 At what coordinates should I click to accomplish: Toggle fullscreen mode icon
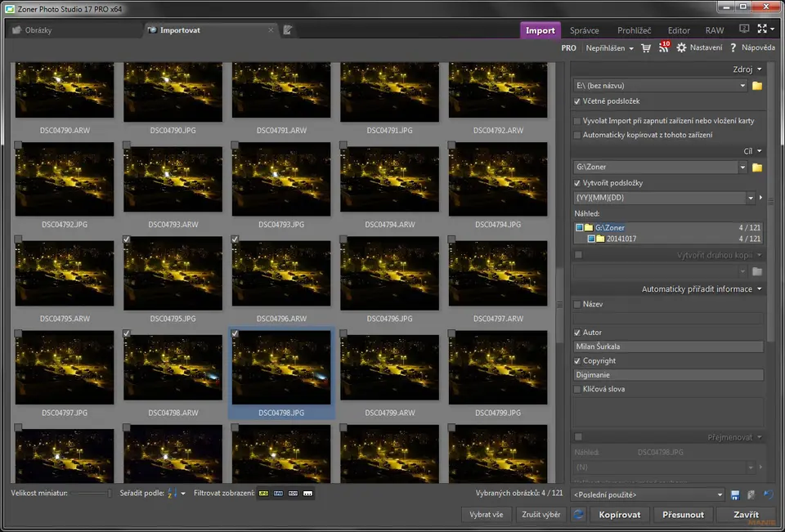click(x=763, y=29)
